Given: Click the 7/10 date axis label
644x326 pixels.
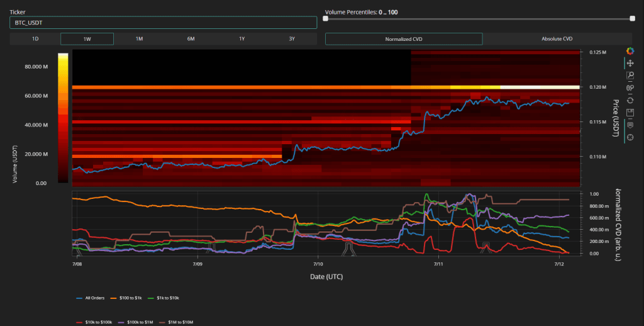Looking at the screenshot, I should [318, 264].
